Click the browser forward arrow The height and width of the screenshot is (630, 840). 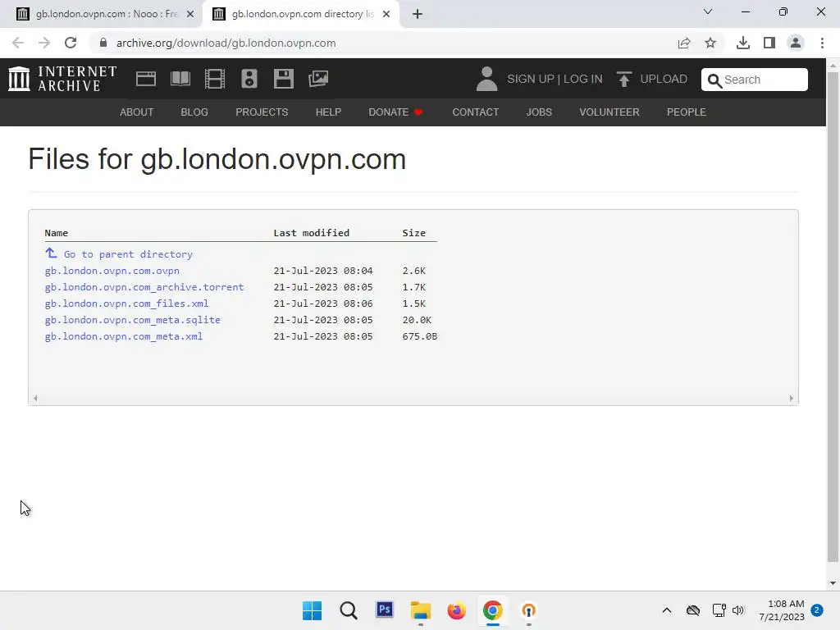[44, 43]
